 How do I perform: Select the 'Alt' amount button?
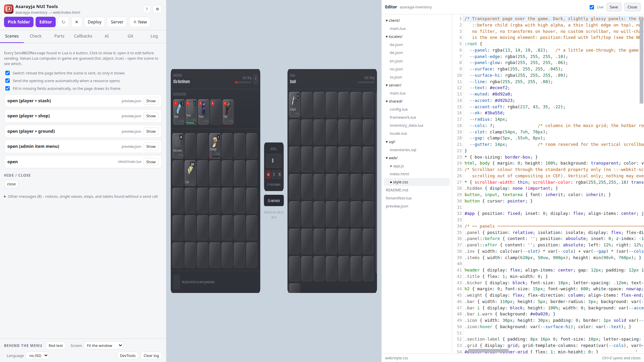click(x=268, y=175)
